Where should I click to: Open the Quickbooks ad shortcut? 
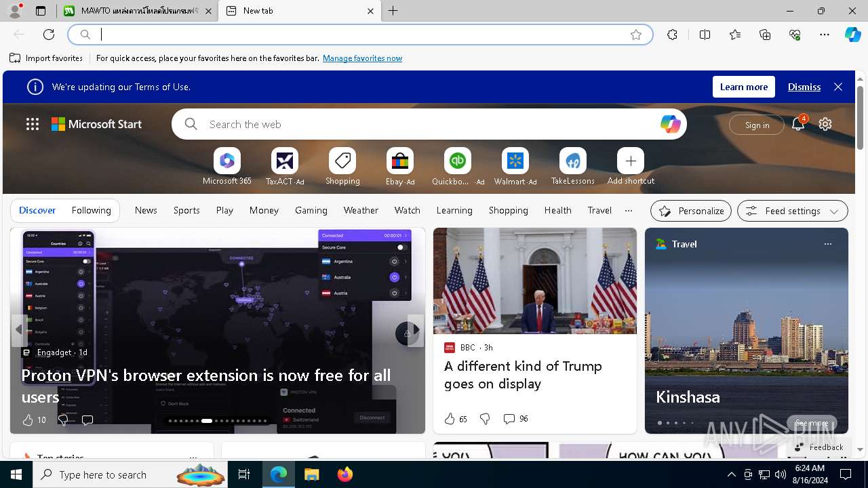458,167
